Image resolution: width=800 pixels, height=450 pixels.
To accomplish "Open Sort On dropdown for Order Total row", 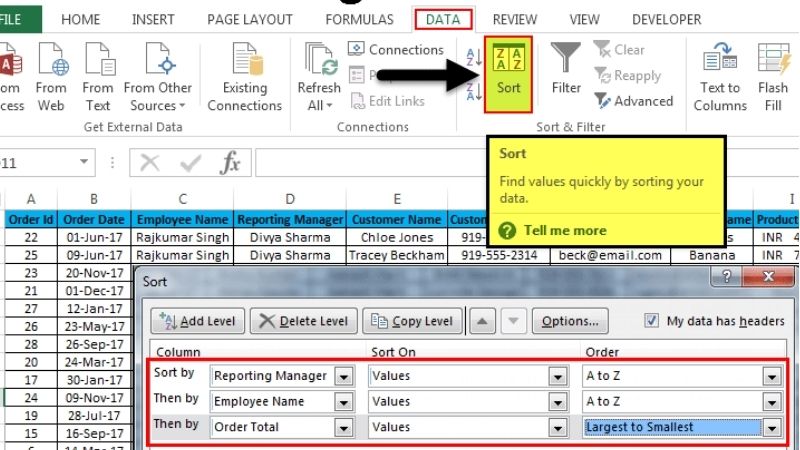I will tap(558, 427).
